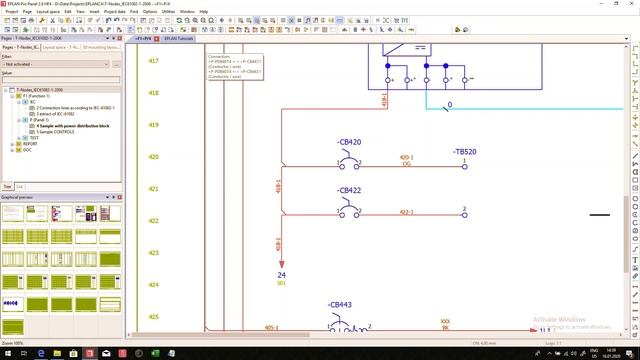Click the green puzzle-piece icon in second toolbar row
The height and width of the screenshot is (360, 640).
click(25, 29)
